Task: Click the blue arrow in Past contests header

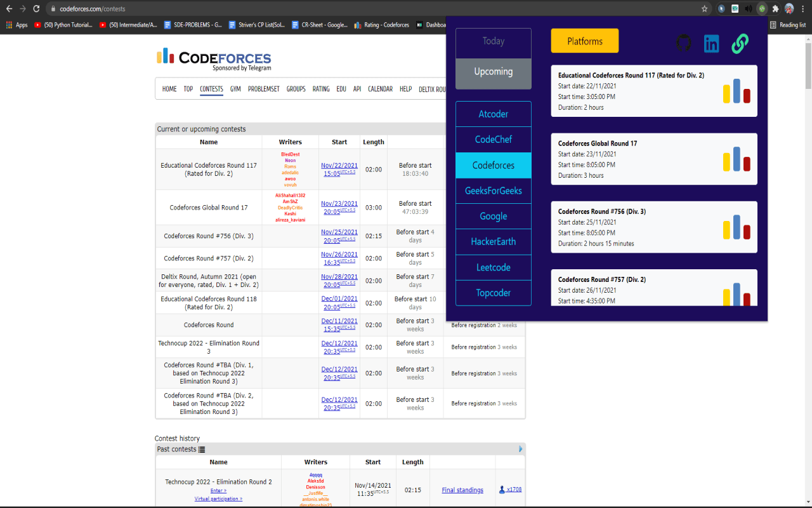Action: pos(521,449)
